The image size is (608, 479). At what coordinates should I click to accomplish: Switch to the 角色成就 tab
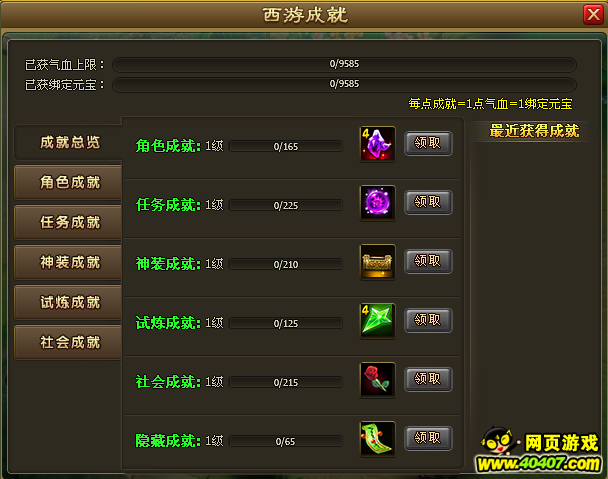pyautogui.click(x=69, y=182)
